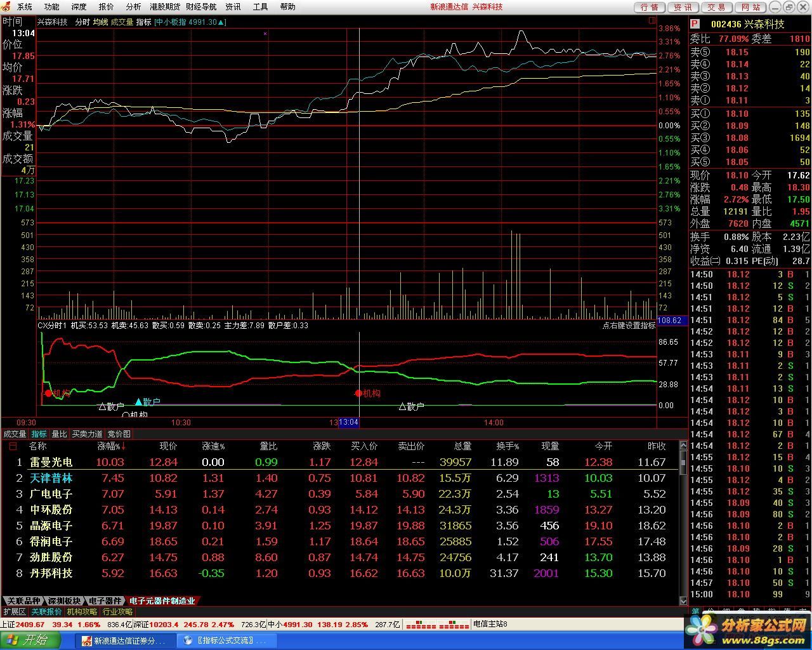
Task: Open the 深度 menu
Action: pos(79,6)
